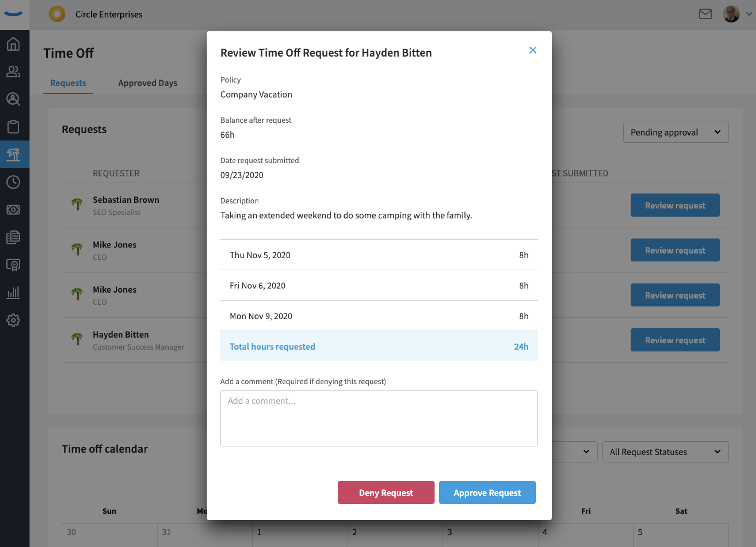Open the partially hidden calendar filter dropdown
This screenshot has height=547, width=756.
pyautogui.click(x=575, y=452)
